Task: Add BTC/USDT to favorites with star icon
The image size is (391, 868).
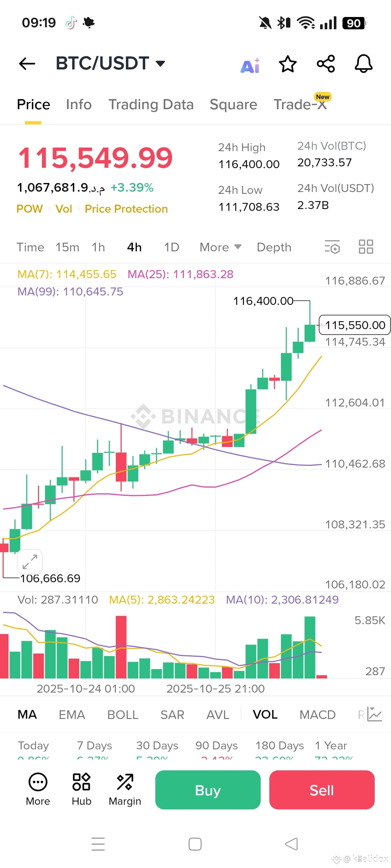Action: click(288, 64)
